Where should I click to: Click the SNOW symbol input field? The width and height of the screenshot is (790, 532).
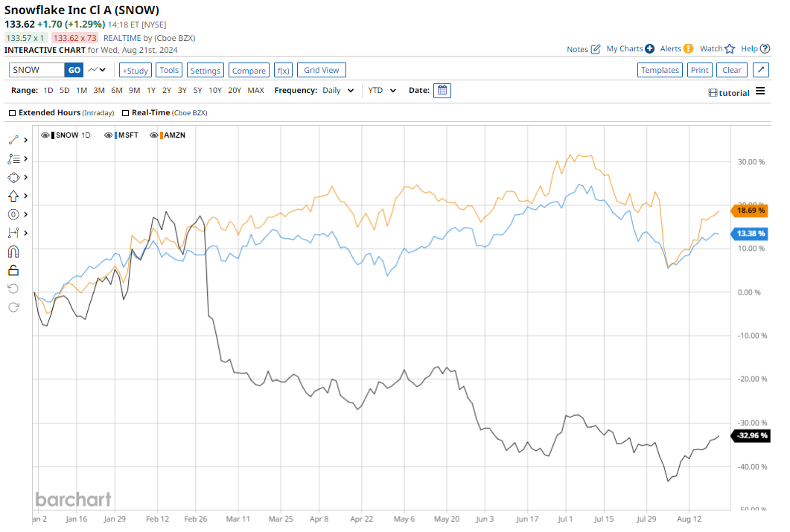[36, 70]
